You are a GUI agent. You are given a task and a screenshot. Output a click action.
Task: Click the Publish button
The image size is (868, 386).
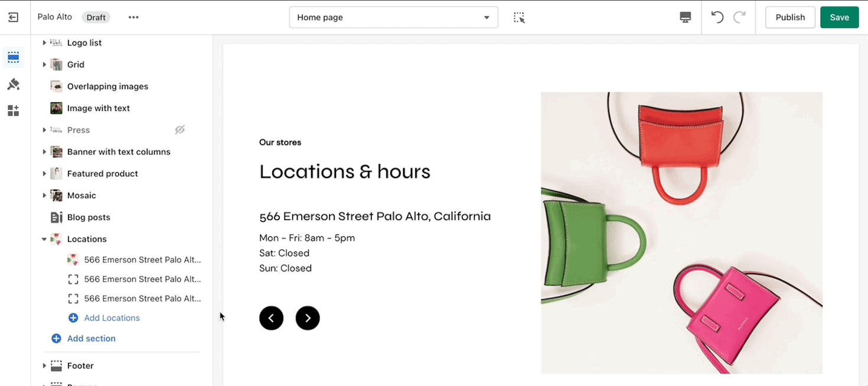pos(790,18)
